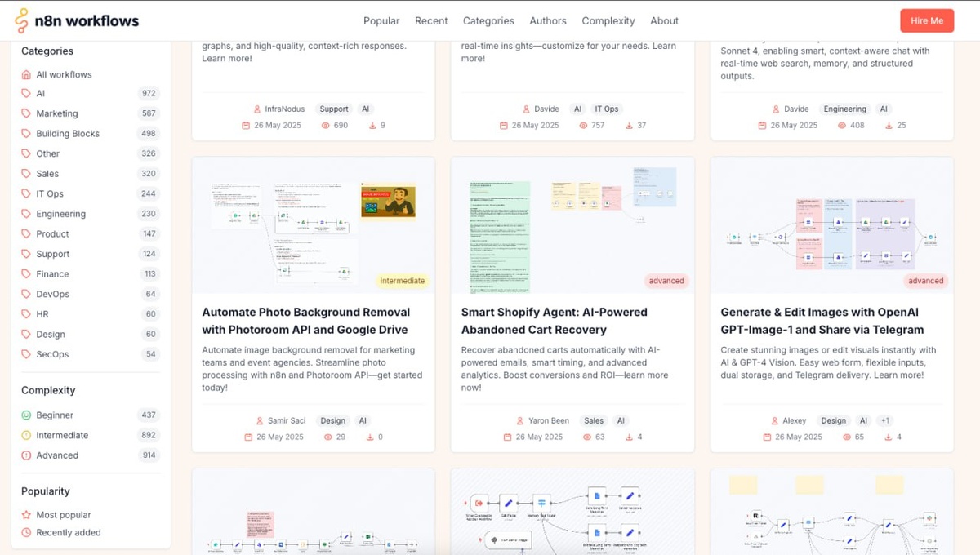This screenshot has height=555, width=980.
Task: Open the About nav item
Action: point(664,21)
